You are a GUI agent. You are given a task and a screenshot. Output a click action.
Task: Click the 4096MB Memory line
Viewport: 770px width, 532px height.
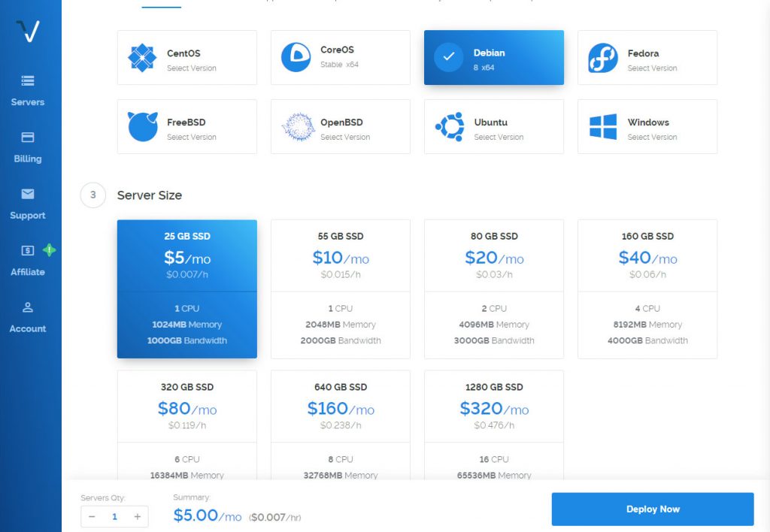tap(494, 325)
